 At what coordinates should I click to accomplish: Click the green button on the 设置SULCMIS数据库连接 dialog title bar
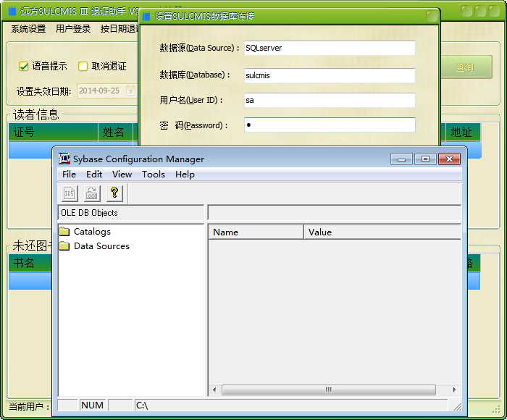432,16
